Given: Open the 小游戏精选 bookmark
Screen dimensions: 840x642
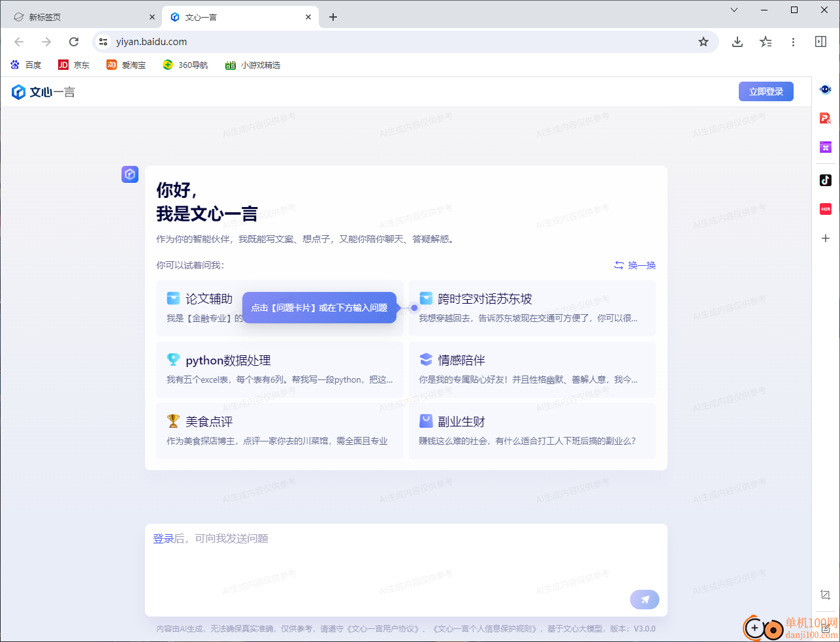Looking at the screenshot, I should 253,65.
